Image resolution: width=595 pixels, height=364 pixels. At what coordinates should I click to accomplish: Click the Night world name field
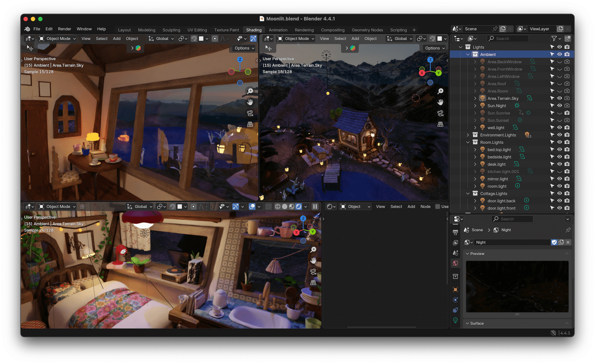click(x=512, y=242)
